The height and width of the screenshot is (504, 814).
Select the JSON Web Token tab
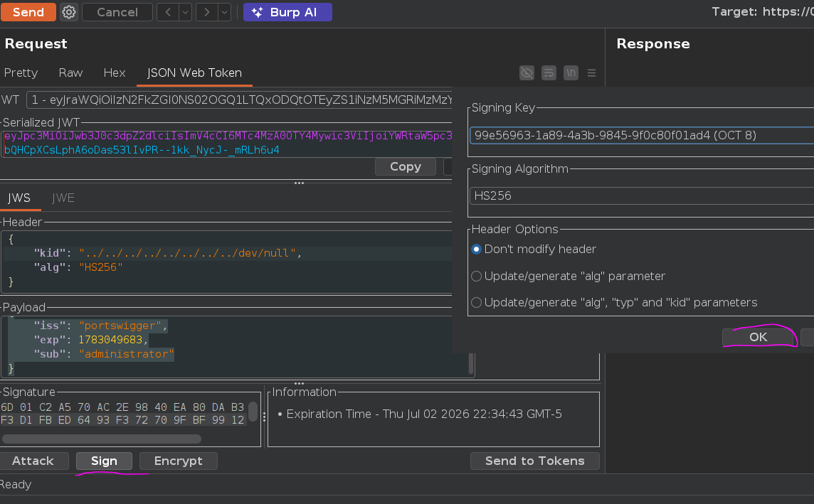click(194, 73)
